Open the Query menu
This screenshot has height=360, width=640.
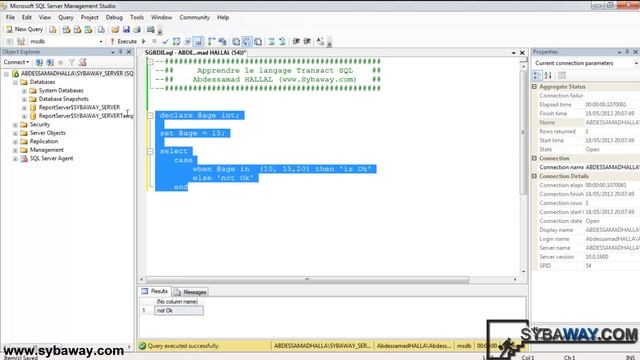click(66, 18)
